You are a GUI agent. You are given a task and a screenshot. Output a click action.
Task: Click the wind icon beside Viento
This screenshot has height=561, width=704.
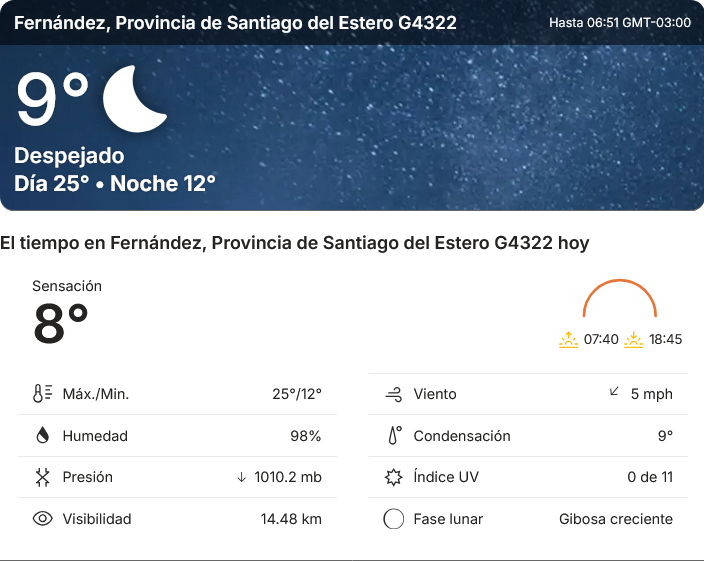click(x=394, y=394)
